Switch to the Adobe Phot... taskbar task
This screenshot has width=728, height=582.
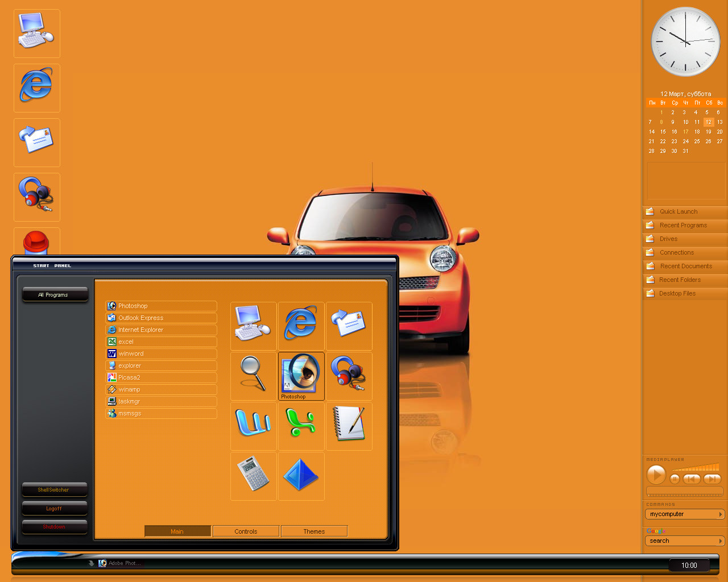coord(121,563)
